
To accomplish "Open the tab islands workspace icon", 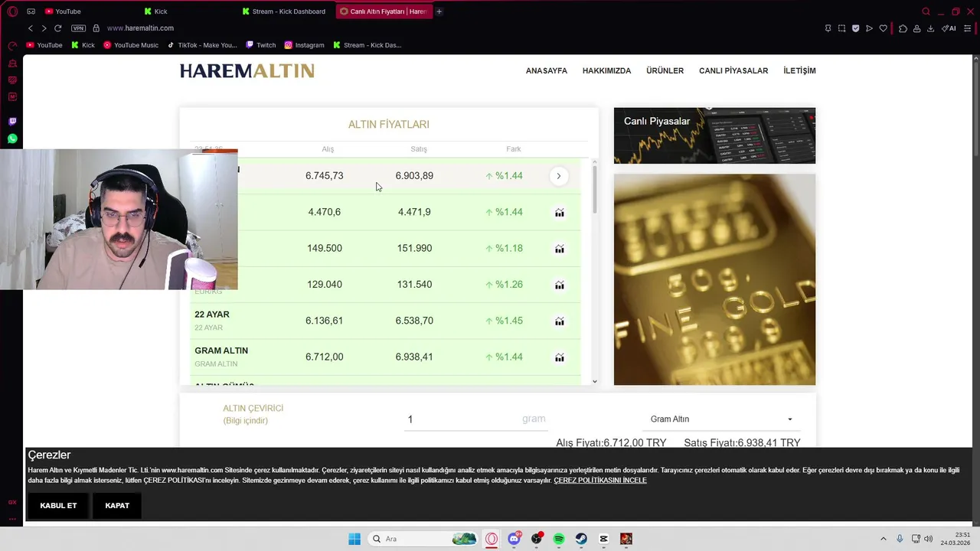I will coord(31,11).
